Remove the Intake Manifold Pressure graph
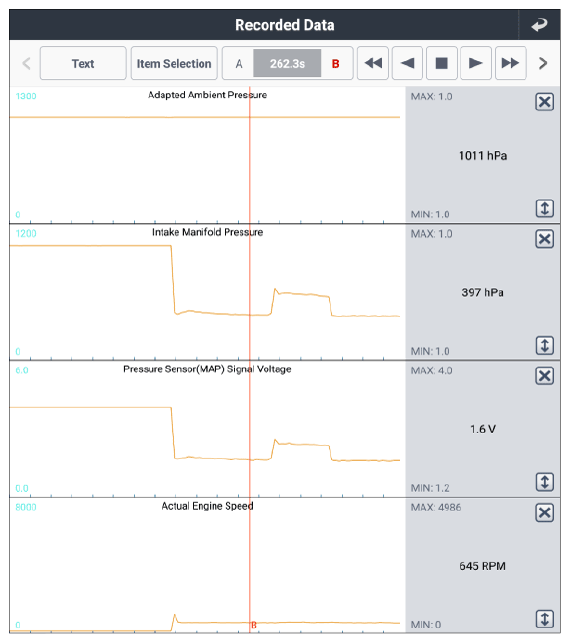The width and height of the screenshot is (570, 643). coord(545,239)
